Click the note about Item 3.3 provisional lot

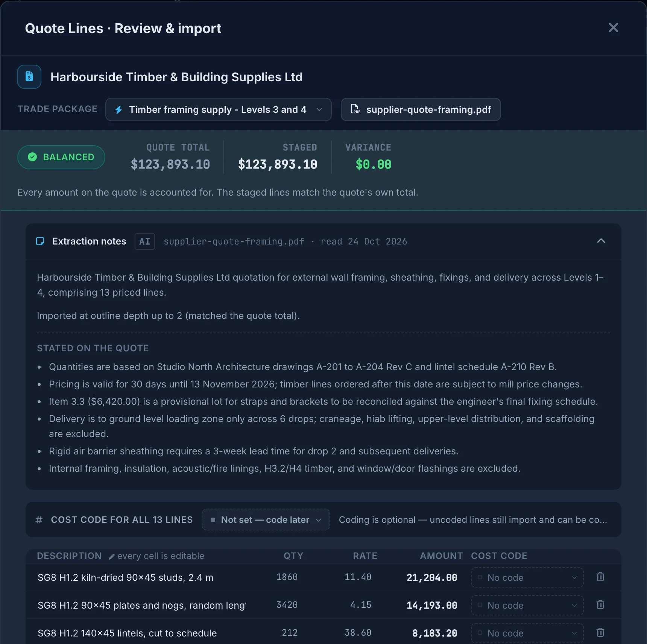[323, 401]
